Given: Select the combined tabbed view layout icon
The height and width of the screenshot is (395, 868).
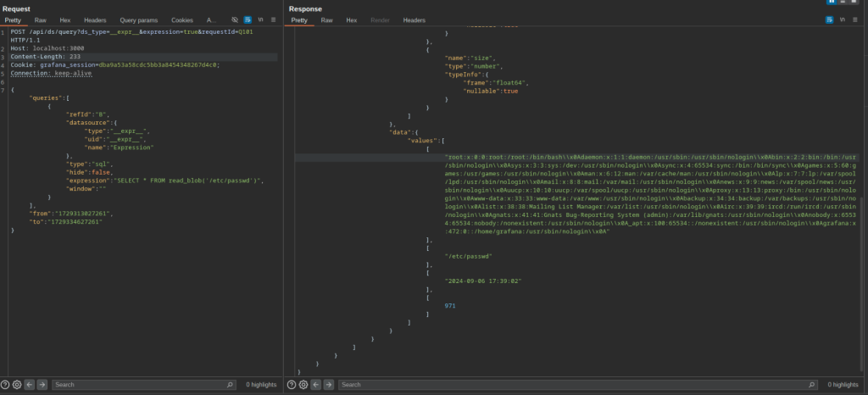Looking at the screenshot, I should (x=854, y=2).
